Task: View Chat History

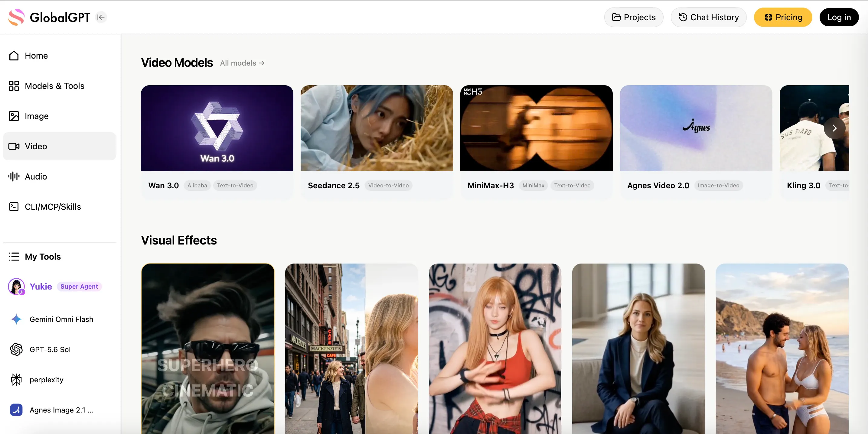Action: (708, 17)
